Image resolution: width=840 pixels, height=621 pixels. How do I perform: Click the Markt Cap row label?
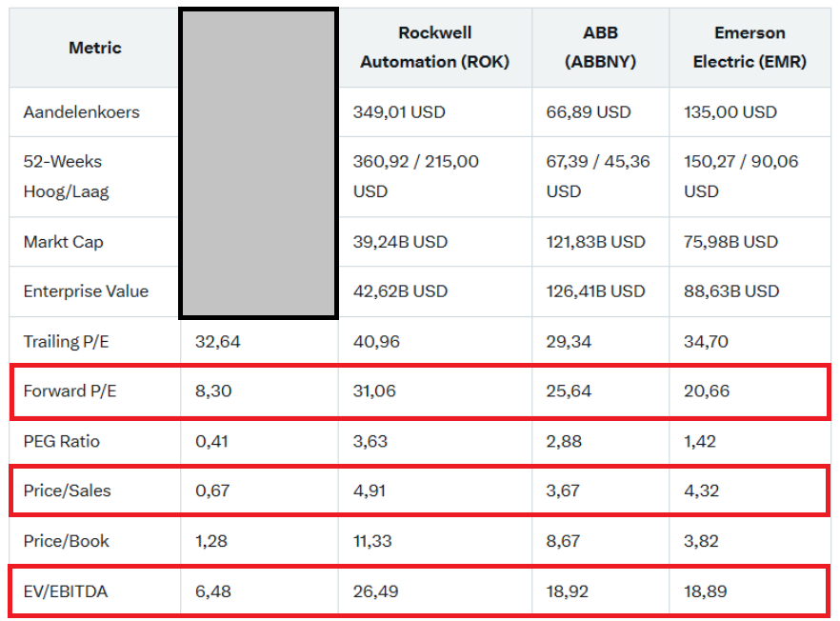tap(63, 242)
